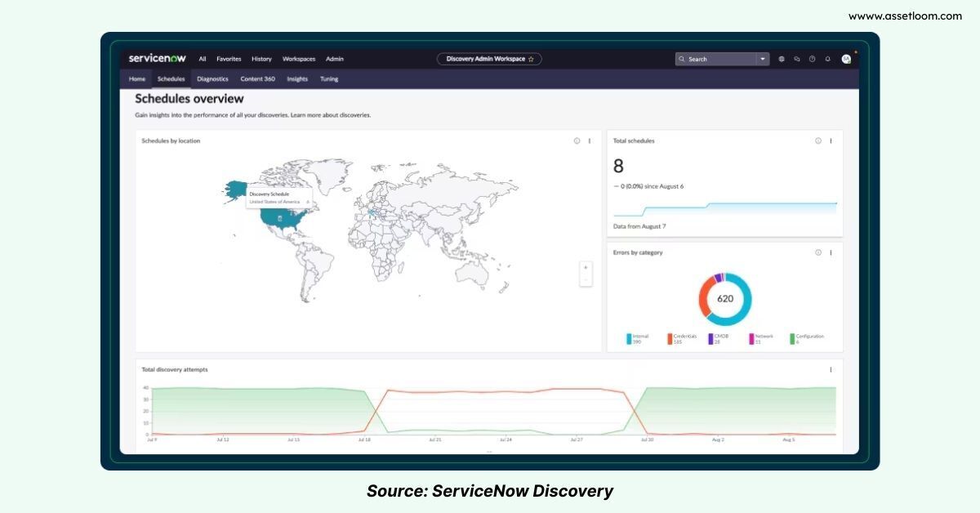
Task: Click the Discovery Schedule map tooltip
Action: (x=281, y=197)
